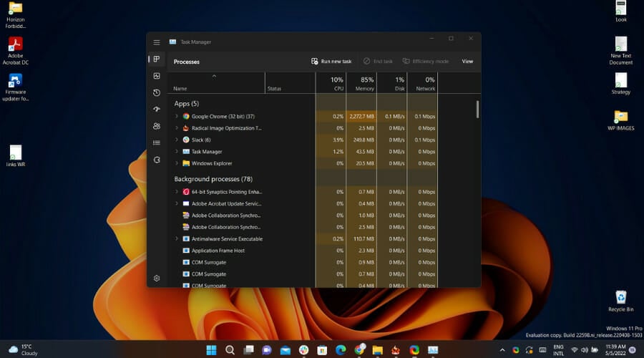The height and width of the screenshot is (358, 644).
Task: Expand the Task Manager process row
Action: click(x=177, y=152)
